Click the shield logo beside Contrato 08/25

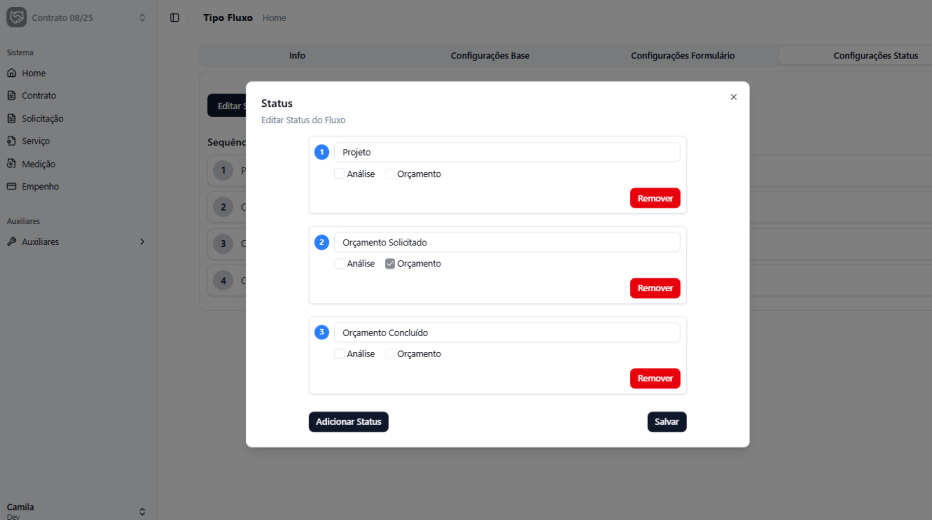17,17
